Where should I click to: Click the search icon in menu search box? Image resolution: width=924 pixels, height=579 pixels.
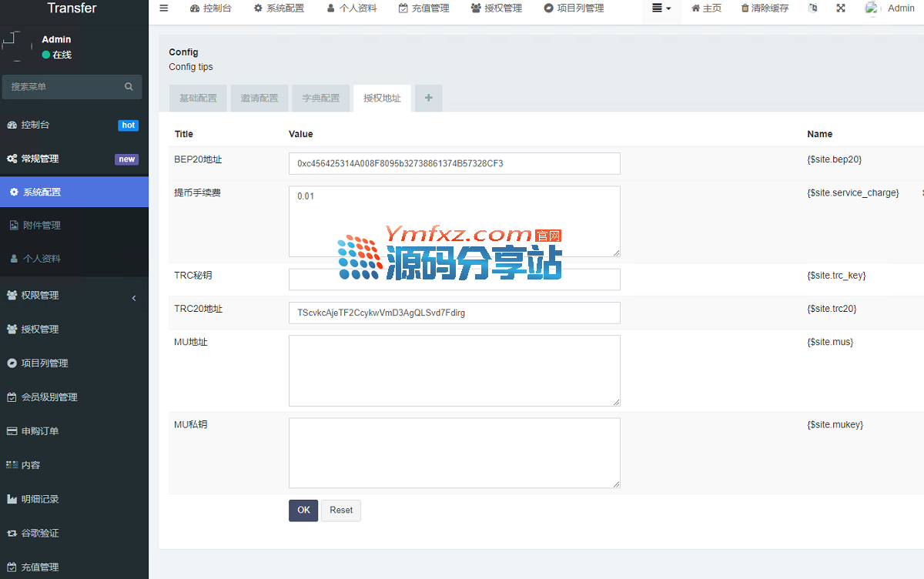click(129, 87)
